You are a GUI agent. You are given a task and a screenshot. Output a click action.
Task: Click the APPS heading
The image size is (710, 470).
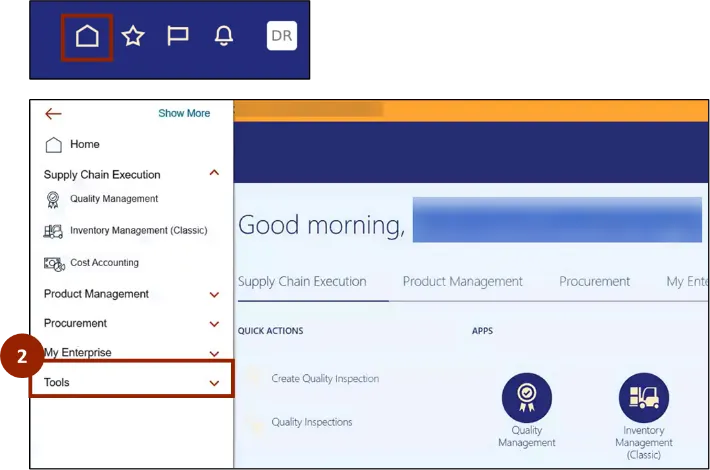point(482,331)
